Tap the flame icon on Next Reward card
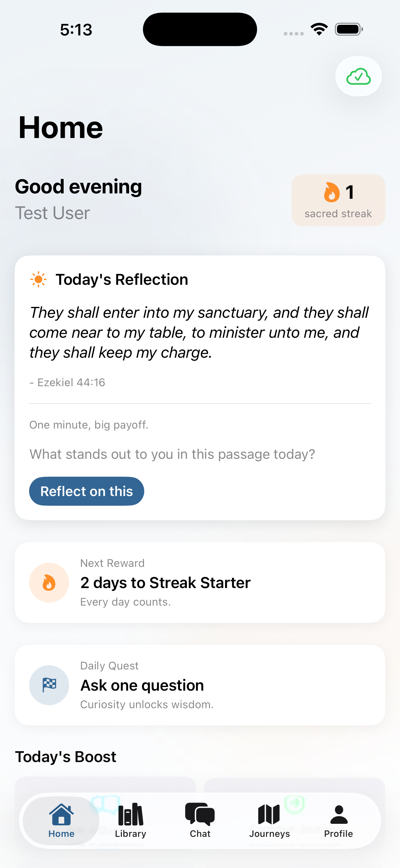The width and height of the screenshot is (400, 868). [x=49, y=582]
